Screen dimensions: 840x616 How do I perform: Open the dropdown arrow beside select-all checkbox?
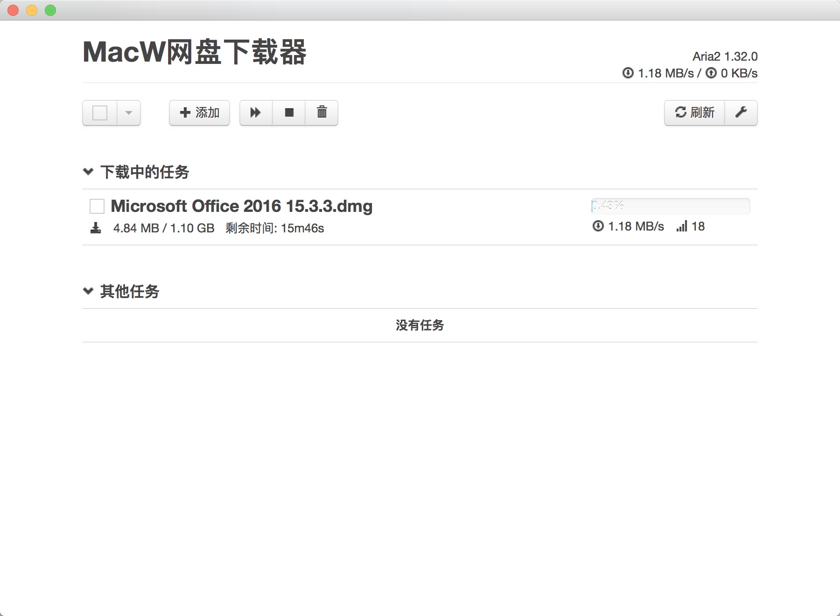pos(129,112)
